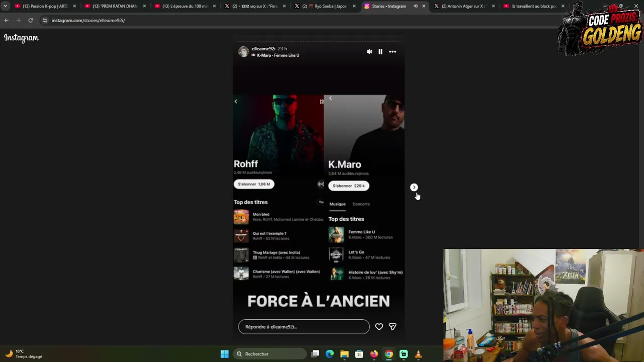Open Task View from the taskbar
This screenshot has height=362, width=644.
pyautogui.click(x=315, y=354)
